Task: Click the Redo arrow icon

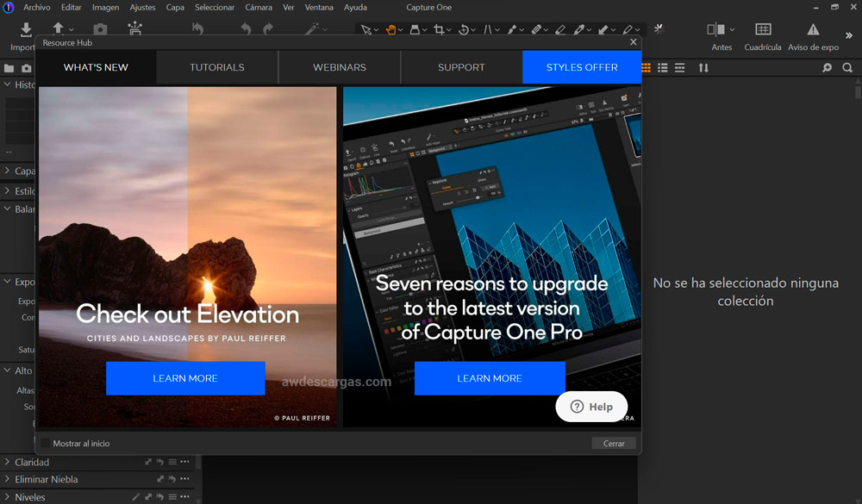Action: (268, 29)
